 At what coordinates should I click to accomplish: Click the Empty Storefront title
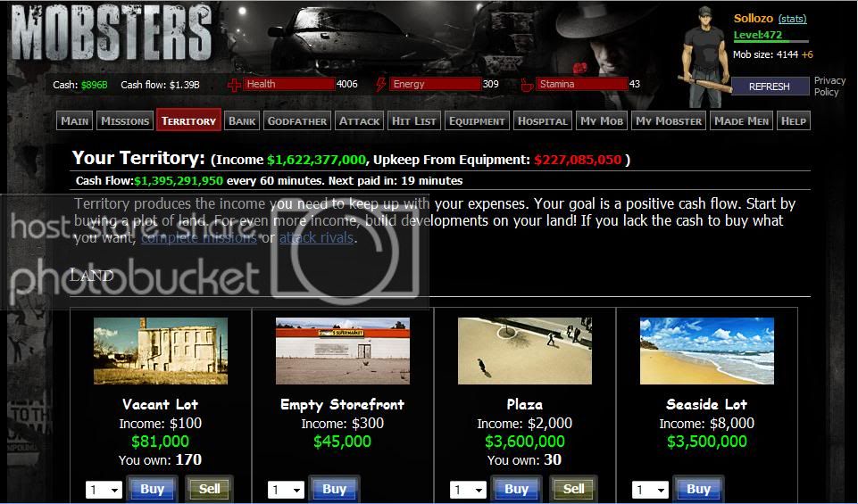(x=343, y=404)
